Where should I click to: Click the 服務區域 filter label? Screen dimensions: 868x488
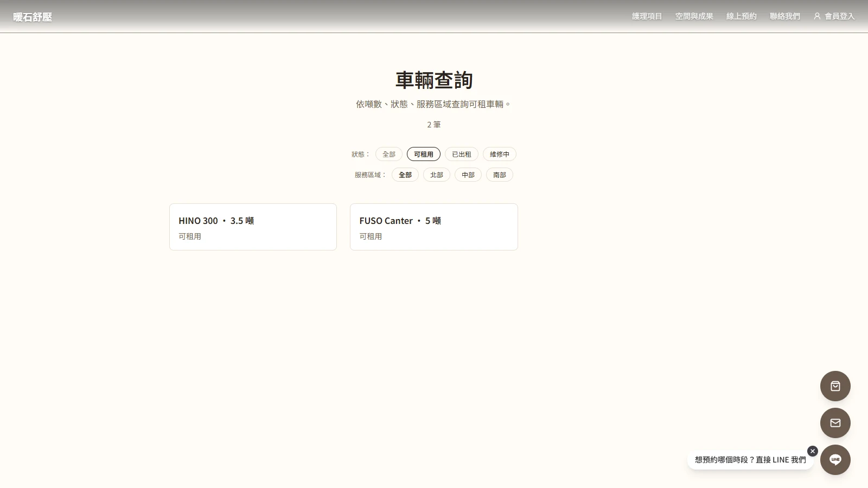[x=371, y=175]
